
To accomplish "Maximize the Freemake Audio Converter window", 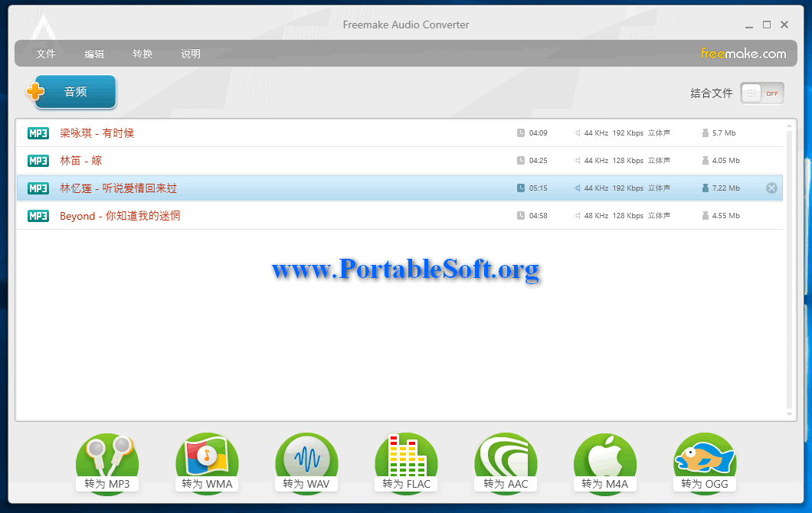I will coord(767,25).
